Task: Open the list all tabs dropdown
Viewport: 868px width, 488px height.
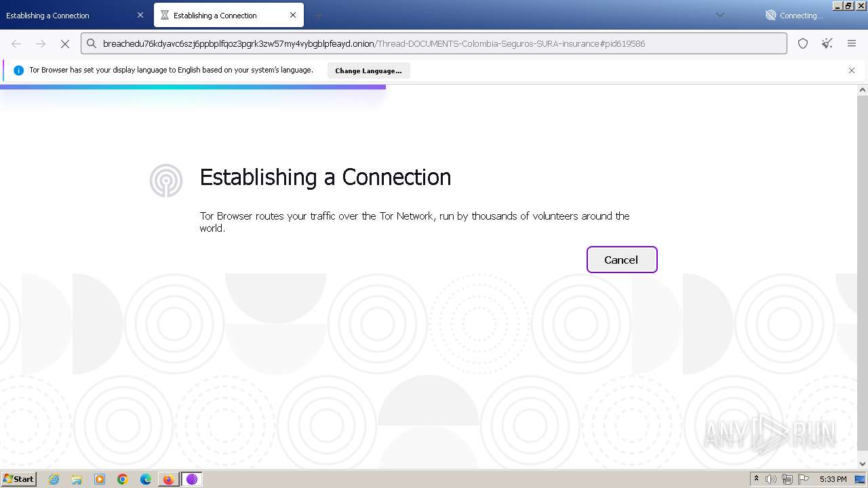Action: (720, 15)
